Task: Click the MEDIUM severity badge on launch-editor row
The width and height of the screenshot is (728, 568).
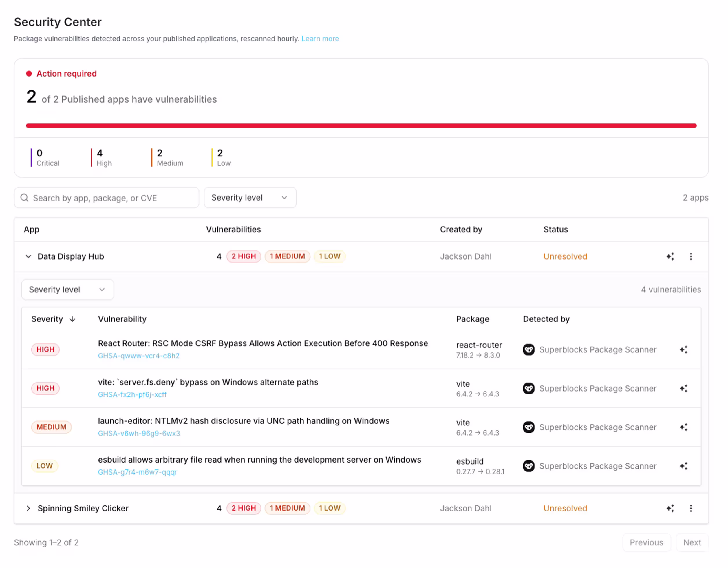Action: [51, 427]
